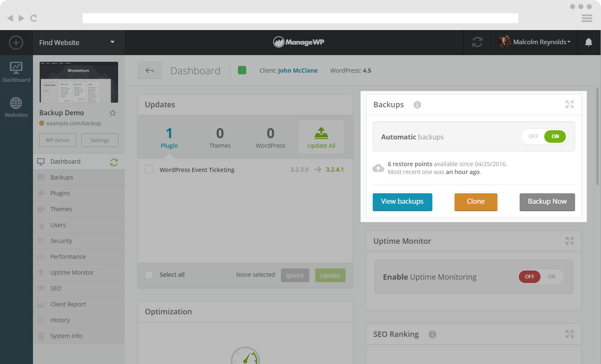Open Client Report in the sidebar menu
Image resolution: width=601 pixels, height=364 pixels.
tap(79, 304)
